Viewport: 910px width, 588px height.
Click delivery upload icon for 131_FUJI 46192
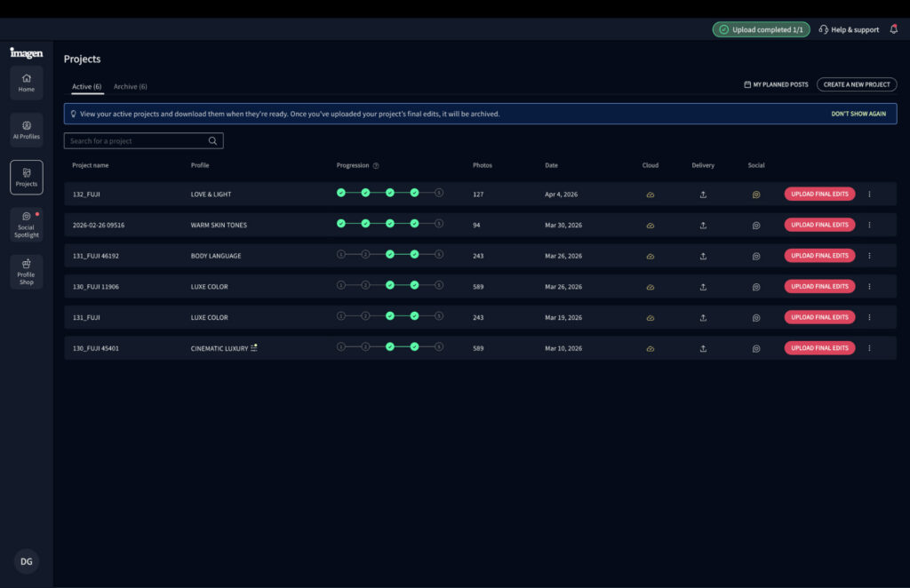point(703,256)
